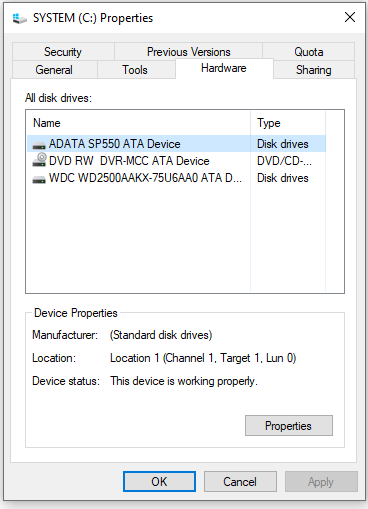Screen dimensions: 368x509
Task: Click Disk drives type of WDC row
Action: [x=283, y=178]
